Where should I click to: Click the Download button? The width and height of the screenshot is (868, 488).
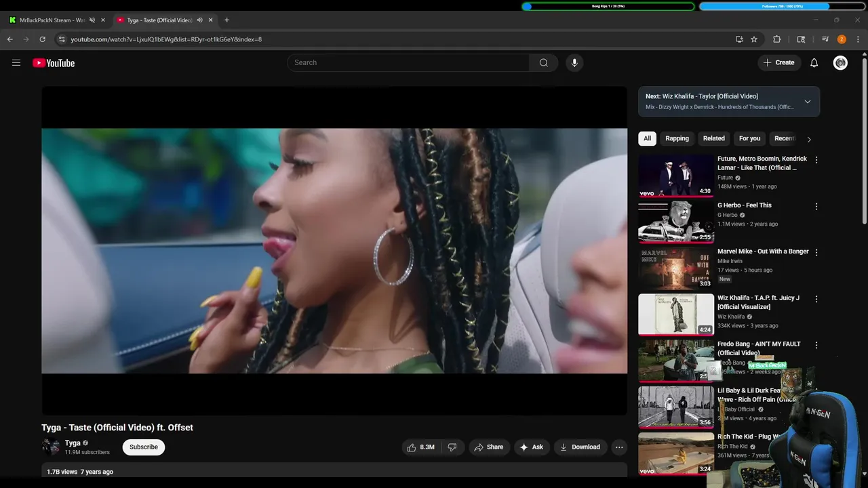tap(580, 447)
